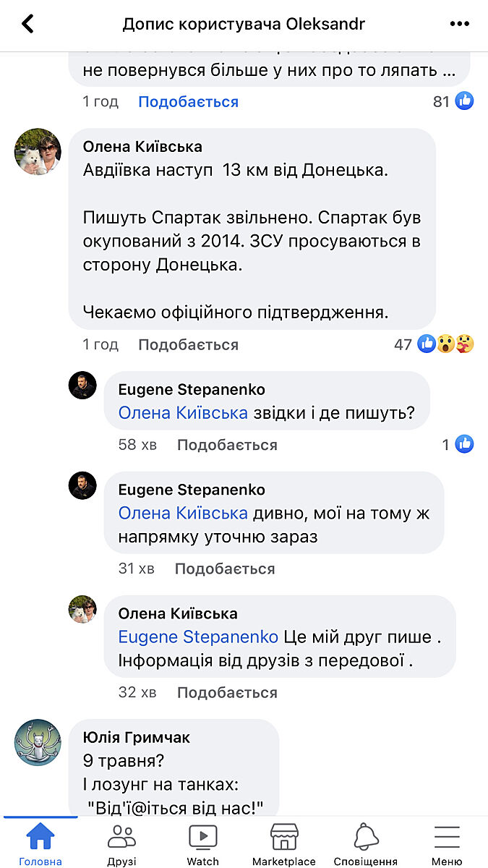488x868 pixels.
Task: Like the top comment posted 1 год ago
Action: click(188, 102)
